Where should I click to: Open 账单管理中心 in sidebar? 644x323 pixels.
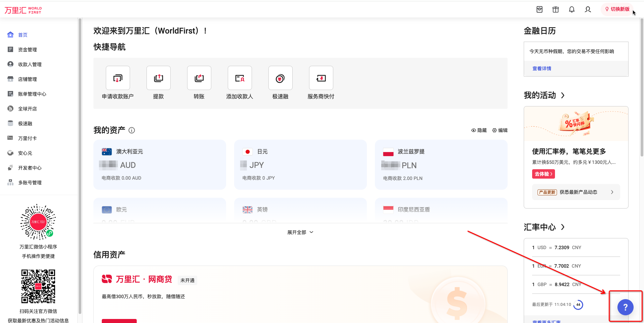pos(32,94)
